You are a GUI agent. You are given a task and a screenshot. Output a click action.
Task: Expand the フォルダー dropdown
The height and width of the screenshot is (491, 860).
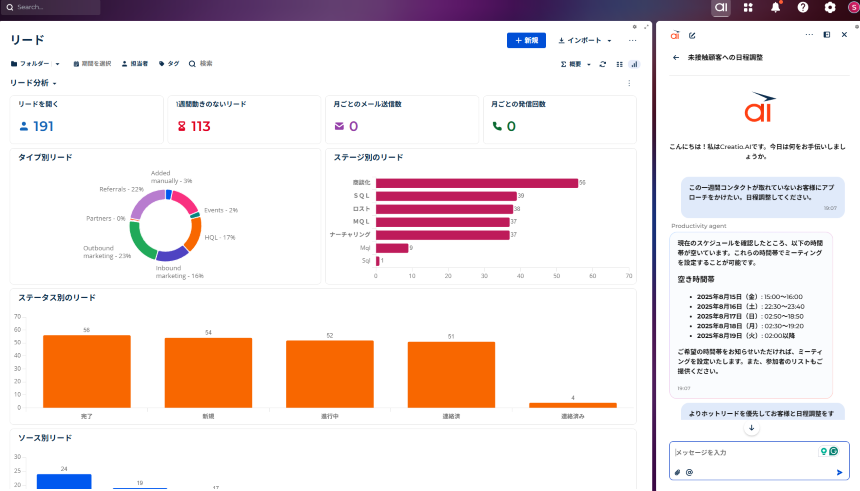(35, 63)
